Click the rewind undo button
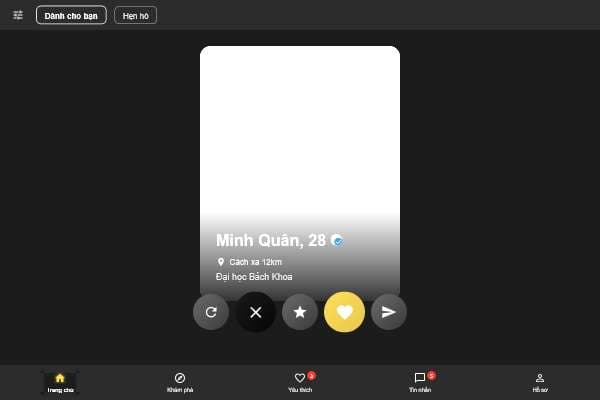Viewport: 600px width, 400px height. (211, 312)
